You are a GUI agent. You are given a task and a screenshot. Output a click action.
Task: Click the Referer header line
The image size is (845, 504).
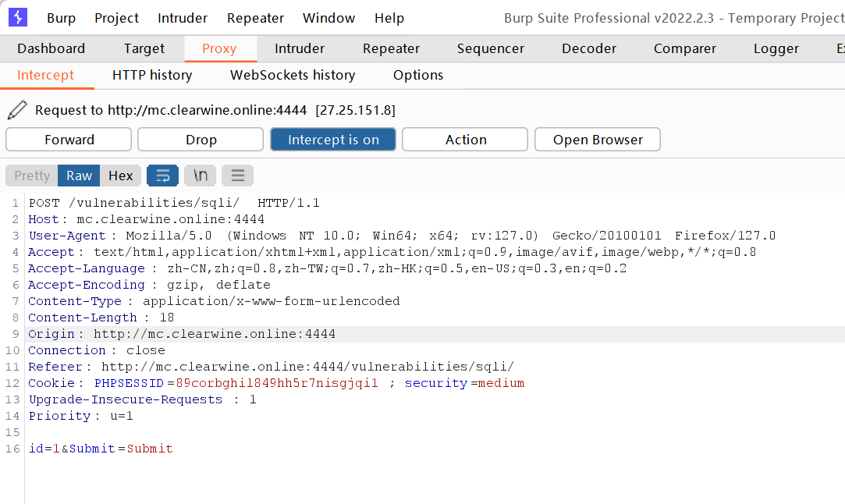[271, 367]
